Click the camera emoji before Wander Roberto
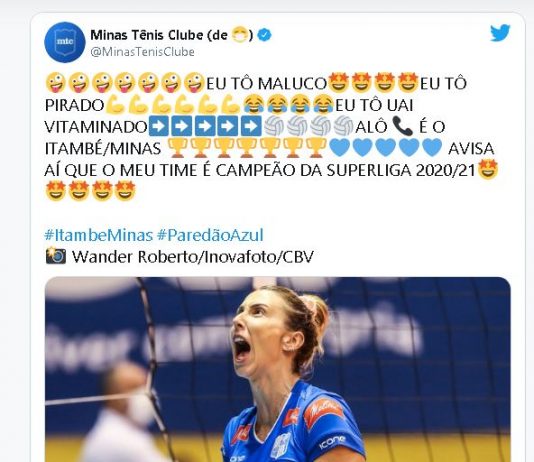 (56, 256)
